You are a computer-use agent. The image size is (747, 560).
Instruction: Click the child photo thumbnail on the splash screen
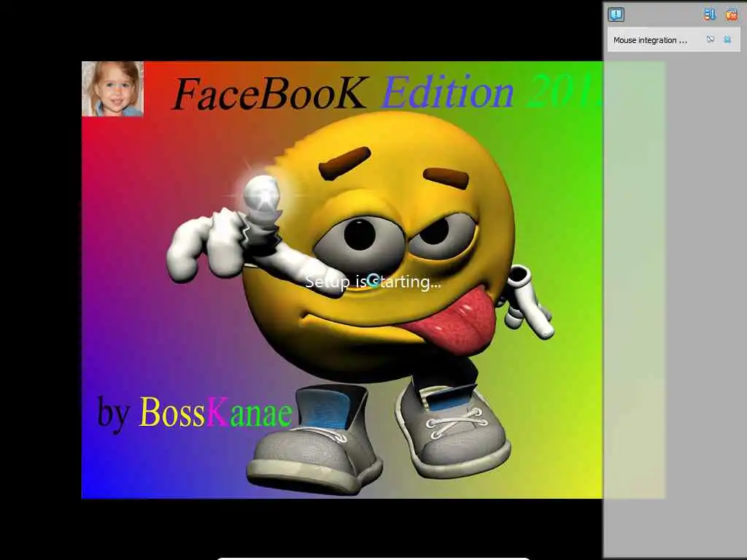113,89
